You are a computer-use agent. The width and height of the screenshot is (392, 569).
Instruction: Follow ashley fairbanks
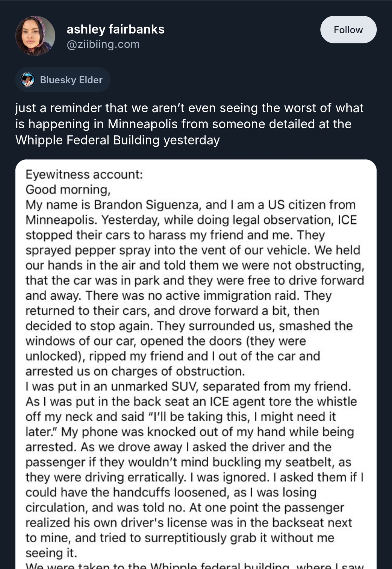pos(348,30)
